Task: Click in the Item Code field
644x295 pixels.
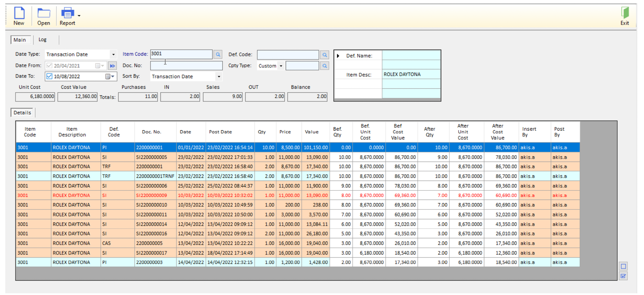Action: [181, 54]
